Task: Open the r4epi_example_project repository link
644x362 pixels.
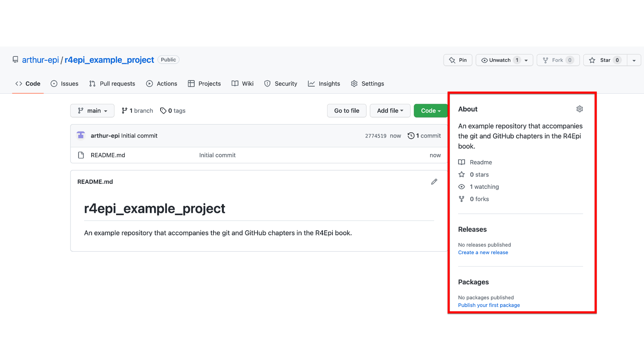Action: (x=109, y=60)
